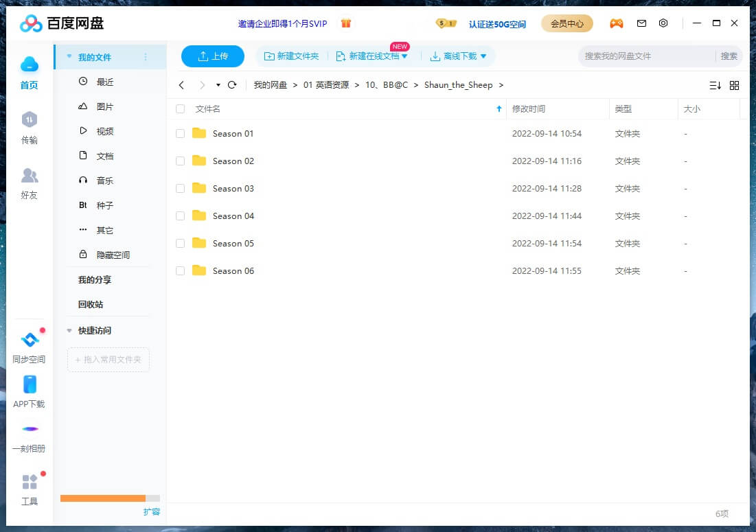Switch to grid view icon
Image resolution: width=756 pixels, height=532 pixels.
[734, 85]
